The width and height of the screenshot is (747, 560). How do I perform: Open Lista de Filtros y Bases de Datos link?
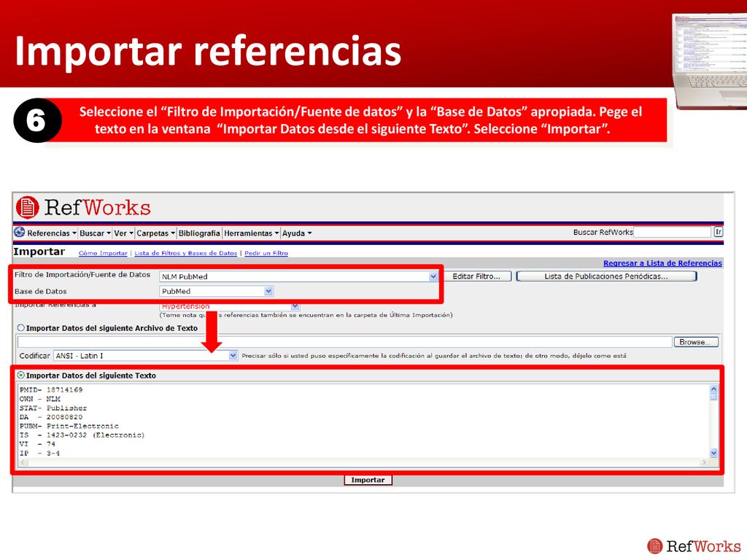coord(186,253)
